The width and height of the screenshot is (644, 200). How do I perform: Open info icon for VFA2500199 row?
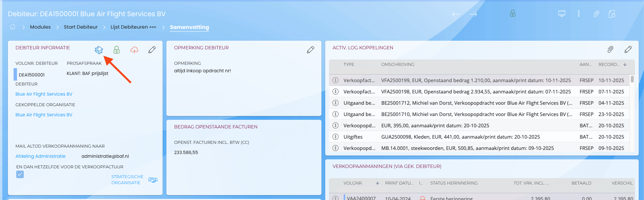[335, 80]
